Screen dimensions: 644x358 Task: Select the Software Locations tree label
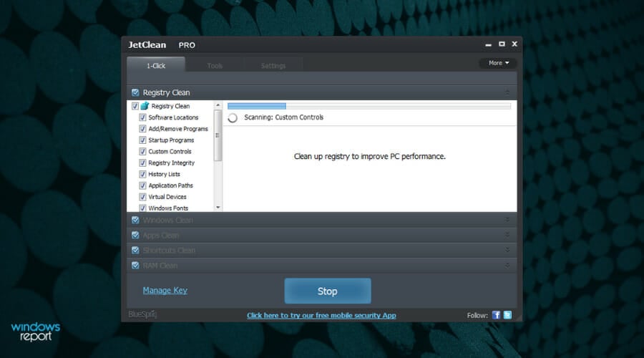coord(173,117)
